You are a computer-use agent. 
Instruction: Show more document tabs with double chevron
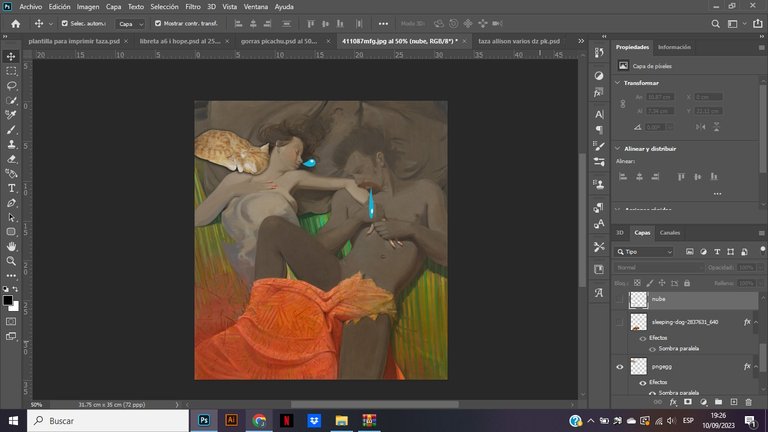coord(581,41)
